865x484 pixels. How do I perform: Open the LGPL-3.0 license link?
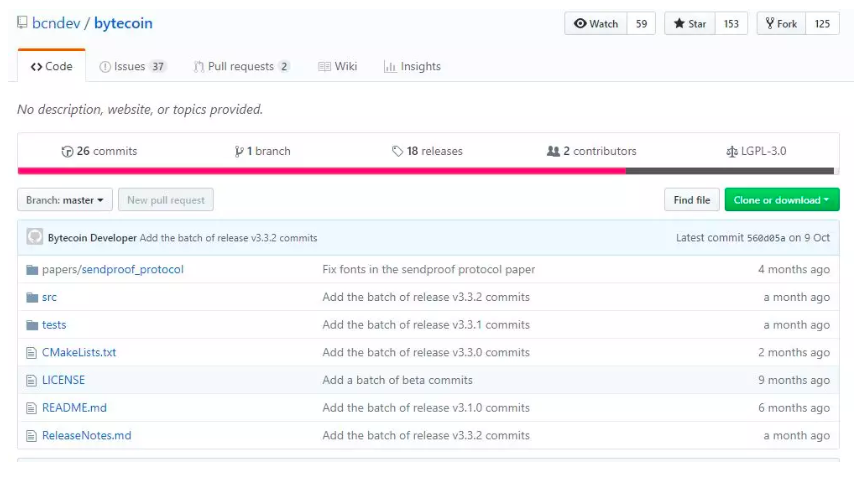tap(756, 151)
